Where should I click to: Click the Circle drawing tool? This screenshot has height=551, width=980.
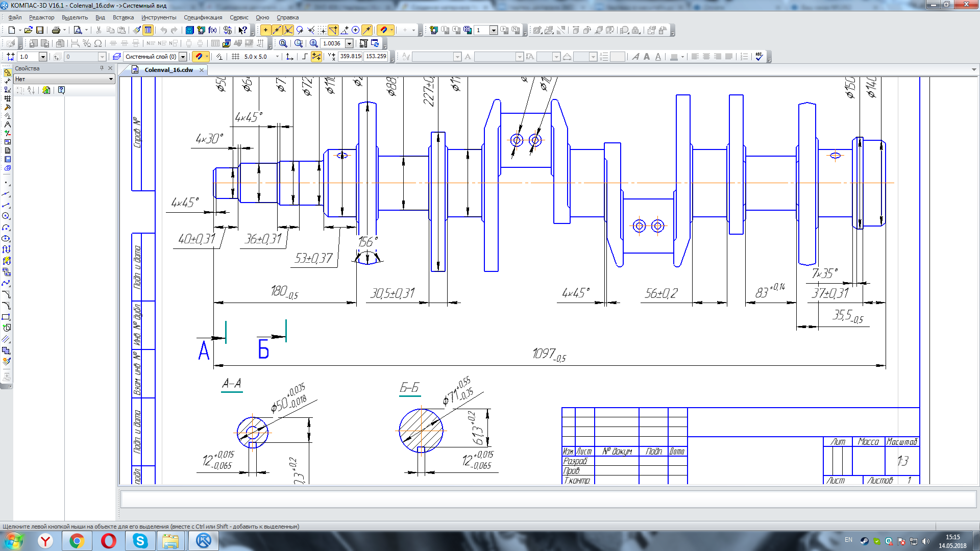(x=6, y=216)
